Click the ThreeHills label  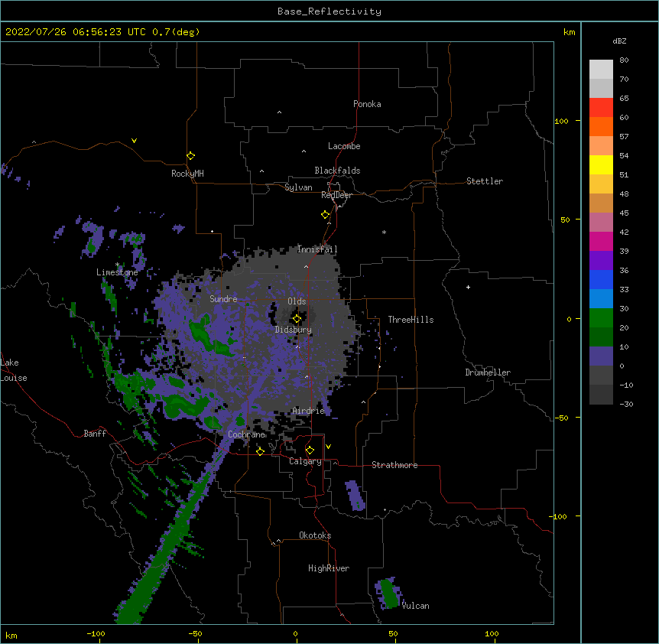(411, 320)
